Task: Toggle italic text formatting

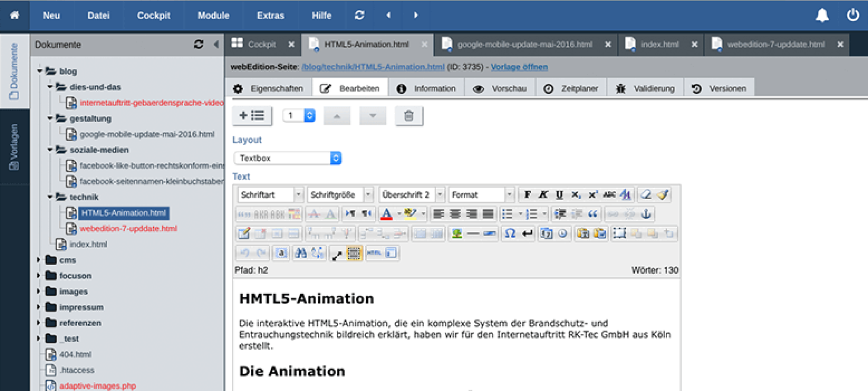Action: coord(543,195)
